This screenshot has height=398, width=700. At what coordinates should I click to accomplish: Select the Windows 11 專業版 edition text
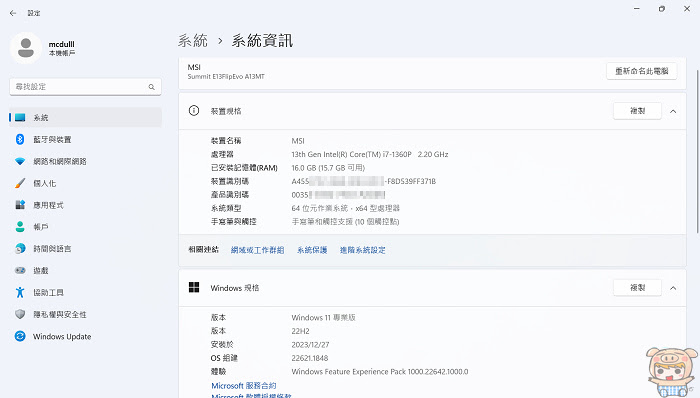click(x=323, y=318)
